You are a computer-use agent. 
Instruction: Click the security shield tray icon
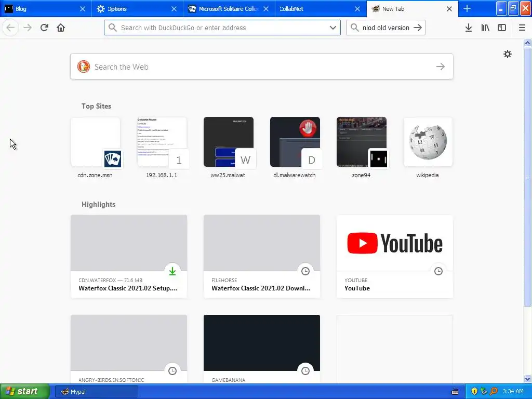(474, 392)
